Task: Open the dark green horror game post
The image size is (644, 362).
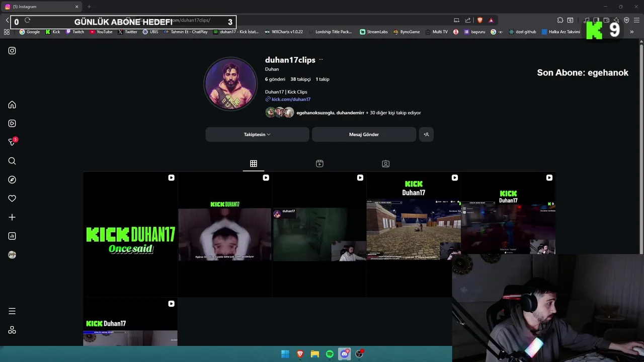Action: 319,234
